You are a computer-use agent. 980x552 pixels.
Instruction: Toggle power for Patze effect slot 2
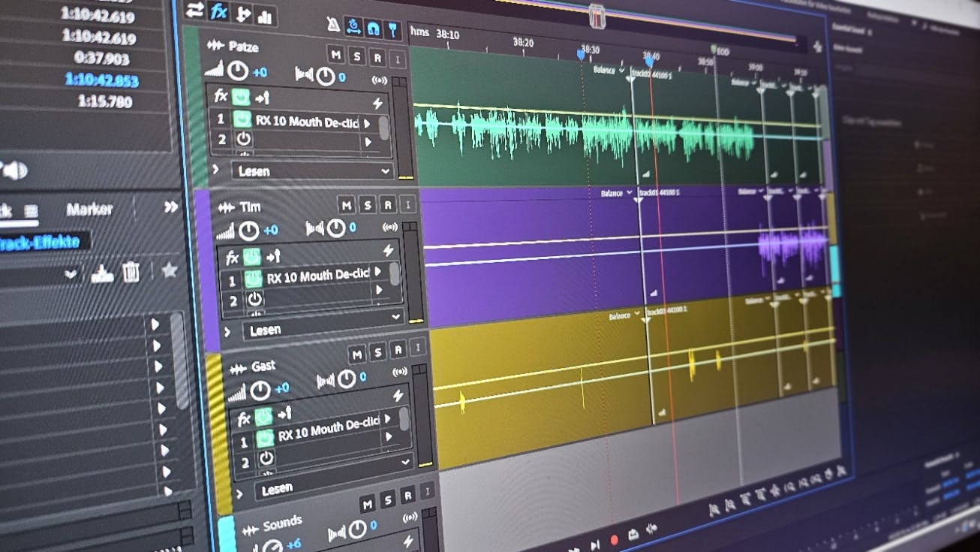point(243,139)
